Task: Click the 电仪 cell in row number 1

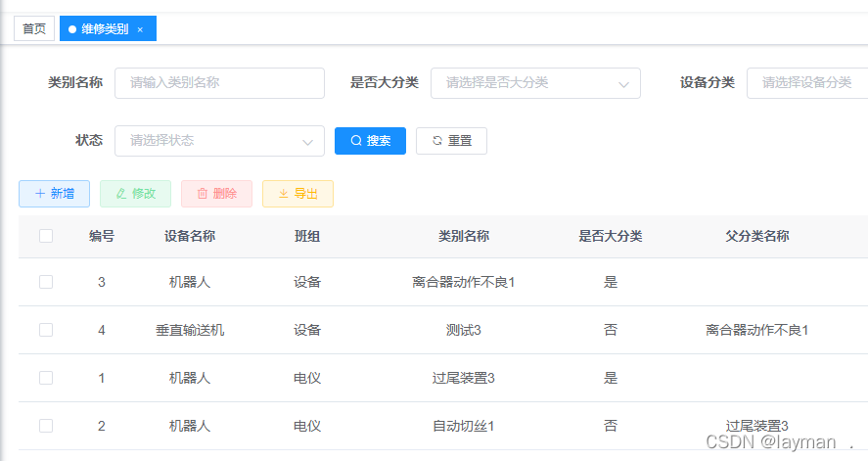Action: (307, 378)
